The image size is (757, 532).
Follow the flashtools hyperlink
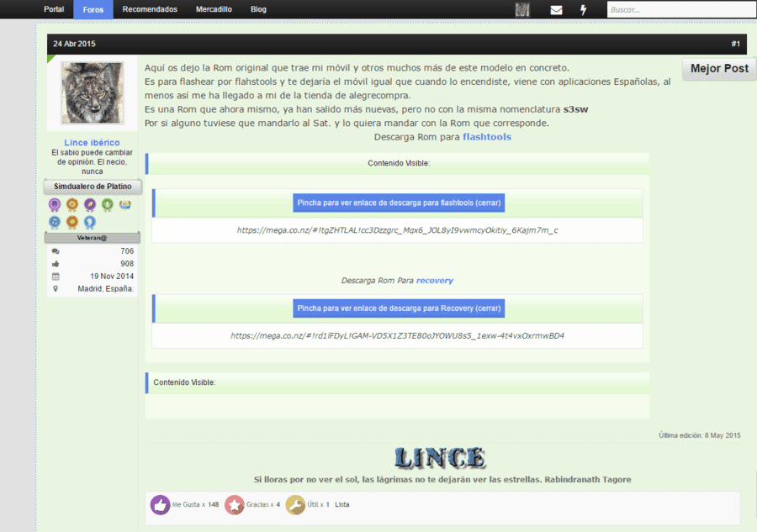(x=487, y=137)
